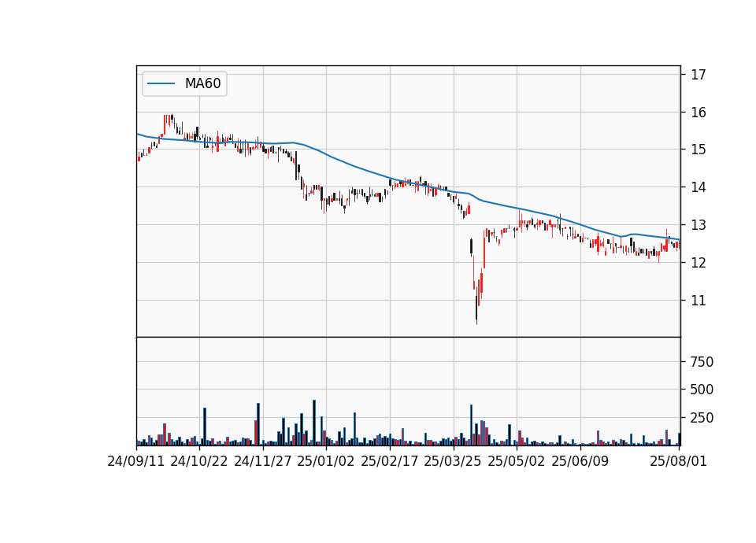Click the price axis label 15
Screen dimensions: 756x543
(699, 150)
